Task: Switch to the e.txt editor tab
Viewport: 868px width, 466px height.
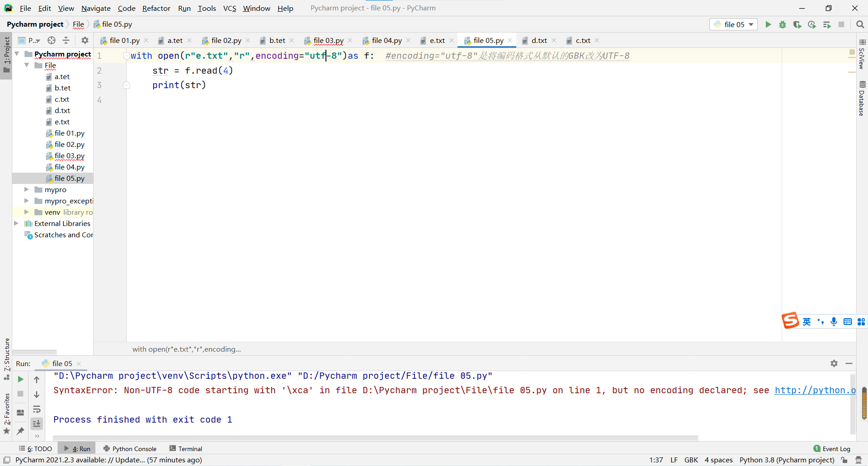Action: [x=437, y=40]
